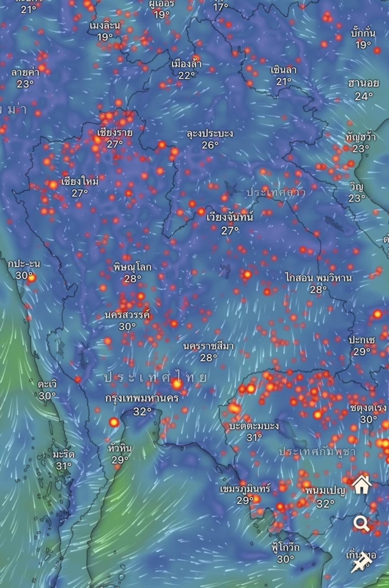Tap the เชียงใหม่ 27° city label

click(79, 187)
